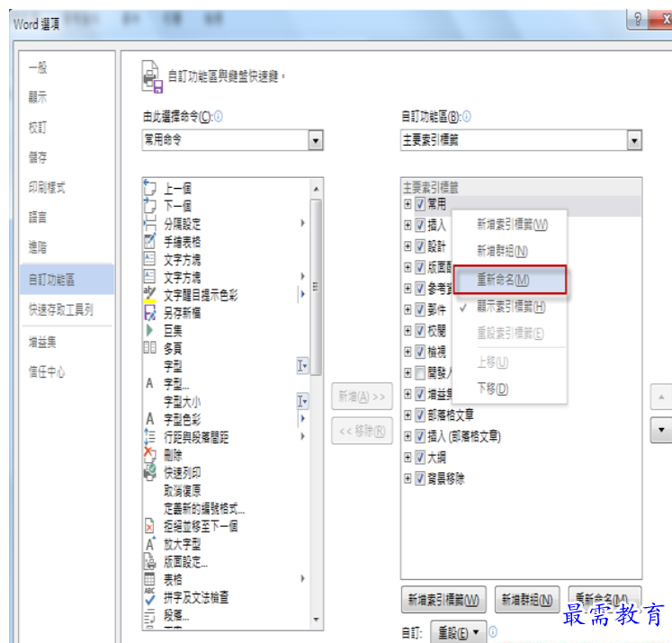The width and height of the screenshot is (672, 643).
Task: Toggle the 部落格文章 checkbox
Action: 419,415
